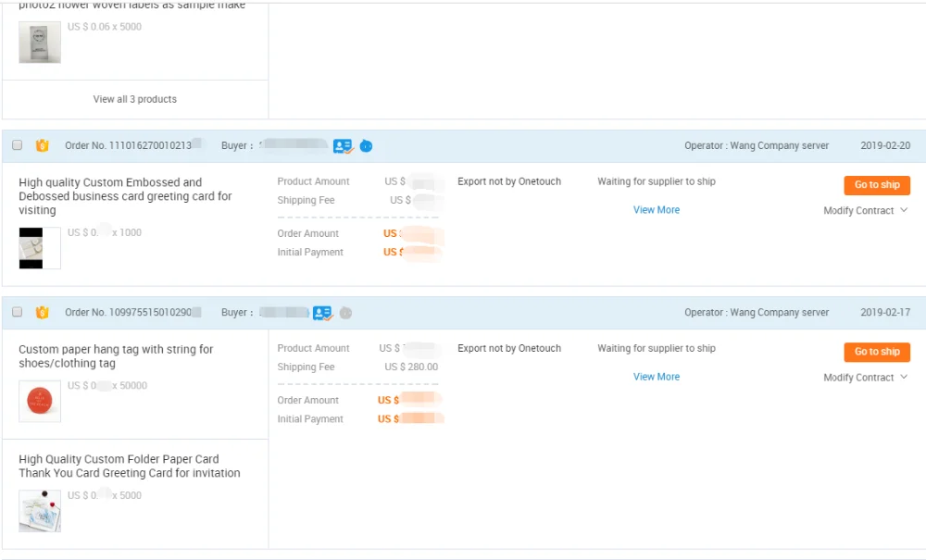The height and width of the screenshot is (560, 926).
Task: Click View More on the hang tag order
Action: (x=656, y=377)
